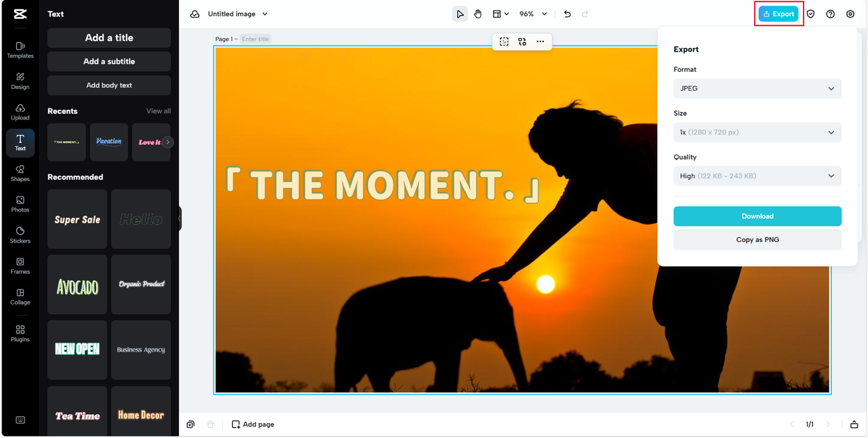868x438 pixels.
Task: Click the delete page trash icon
Action: 210,424
